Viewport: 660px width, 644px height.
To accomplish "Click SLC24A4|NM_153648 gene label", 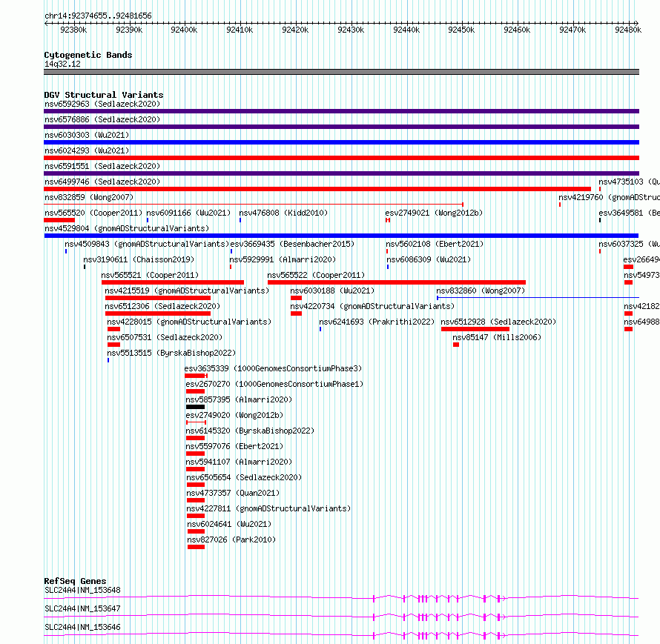I will click(82, 590).
